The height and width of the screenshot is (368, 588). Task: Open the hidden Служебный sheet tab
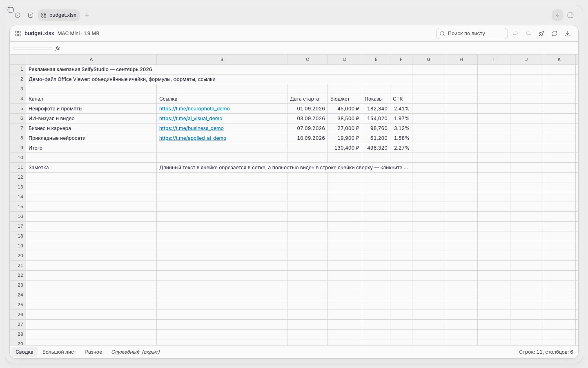[136, 352]
